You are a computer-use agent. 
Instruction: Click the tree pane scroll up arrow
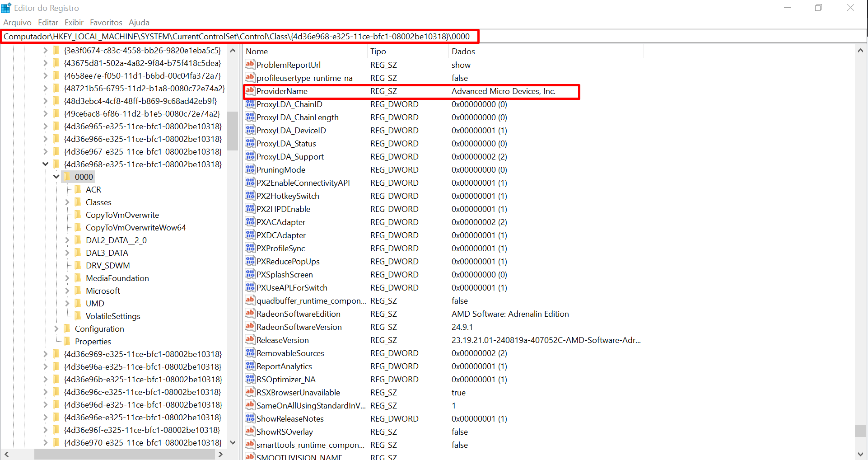point(233,51)
